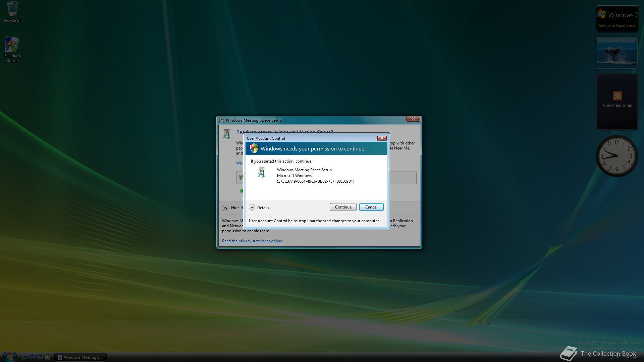The image size is (644, 362).
Task: Collapse Hide details in Meeting Space Setup
Action: tap(232, 208)
